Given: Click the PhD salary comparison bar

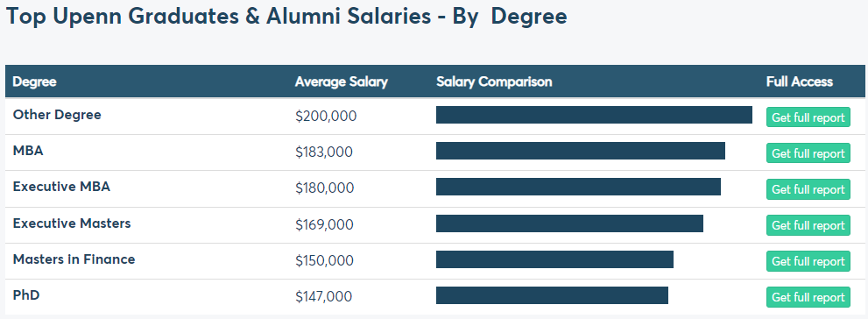Looking at the screenshot, I should 552,295.
